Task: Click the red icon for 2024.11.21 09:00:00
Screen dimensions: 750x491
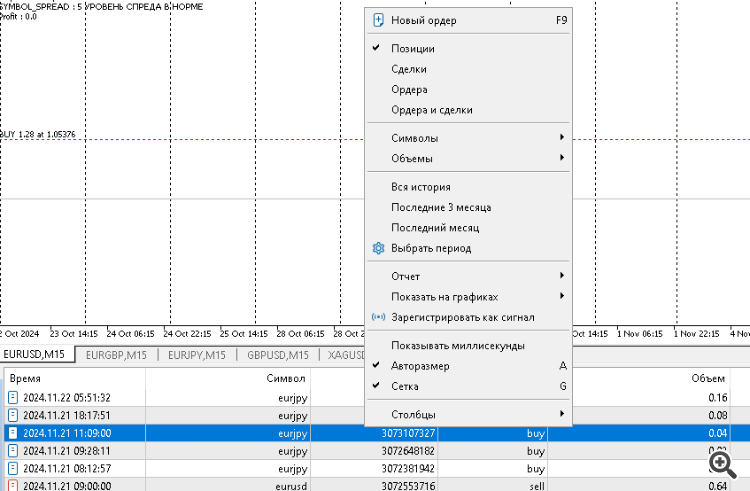Action: [x=13, y=485]
